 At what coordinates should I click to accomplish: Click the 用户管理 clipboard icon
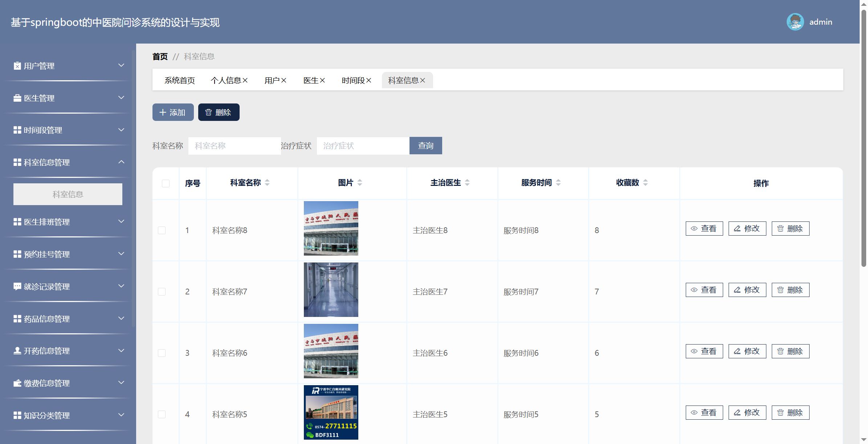pos(17,66)
